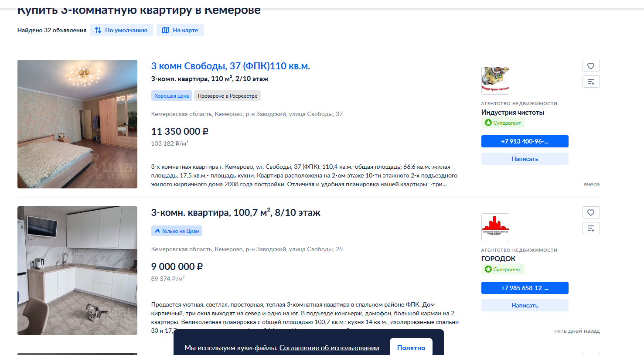
Task: Reveal phone number +7 985 658-12
Action: [525, 288]
